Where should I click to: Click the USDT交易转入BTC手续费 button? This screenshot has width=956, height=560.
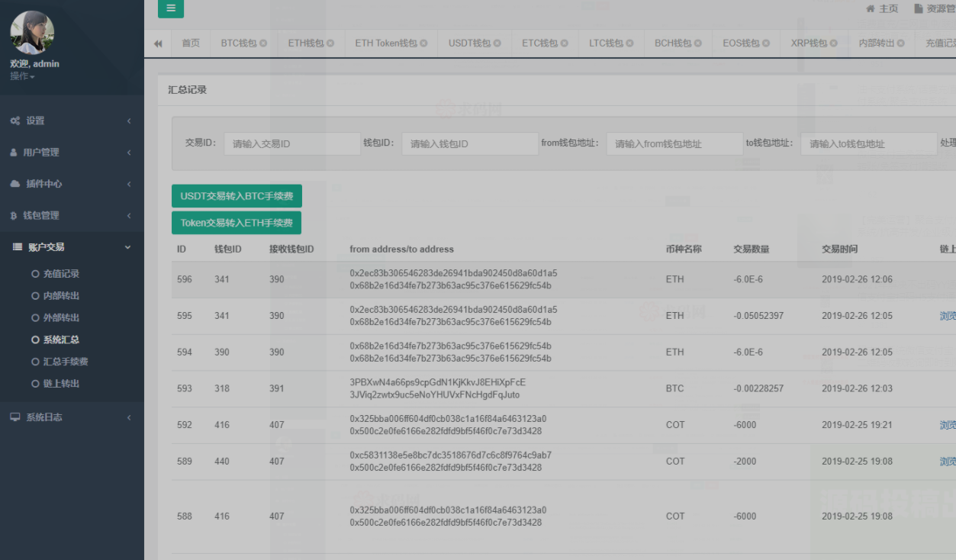click(x=237, y=196)
